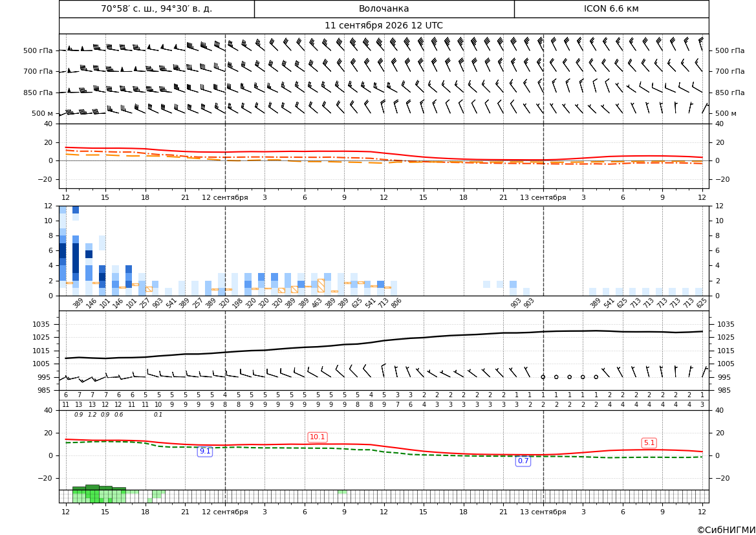Click the Волочанка station title cell
756x535 pixels.
(x=383, y=8)
